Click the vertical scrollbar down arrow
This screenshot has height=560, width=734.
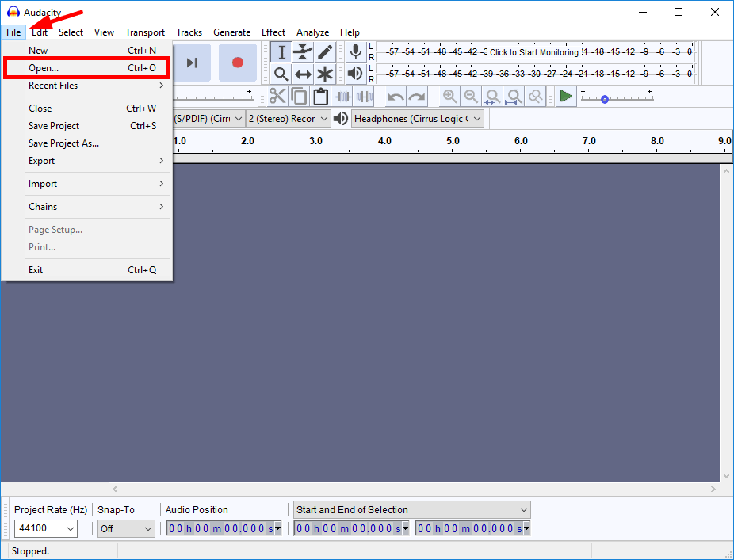tap(727, 476)
